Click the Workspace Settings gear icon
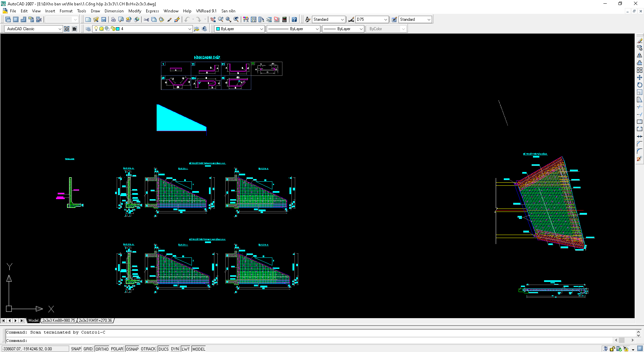 tap(67, 29)
